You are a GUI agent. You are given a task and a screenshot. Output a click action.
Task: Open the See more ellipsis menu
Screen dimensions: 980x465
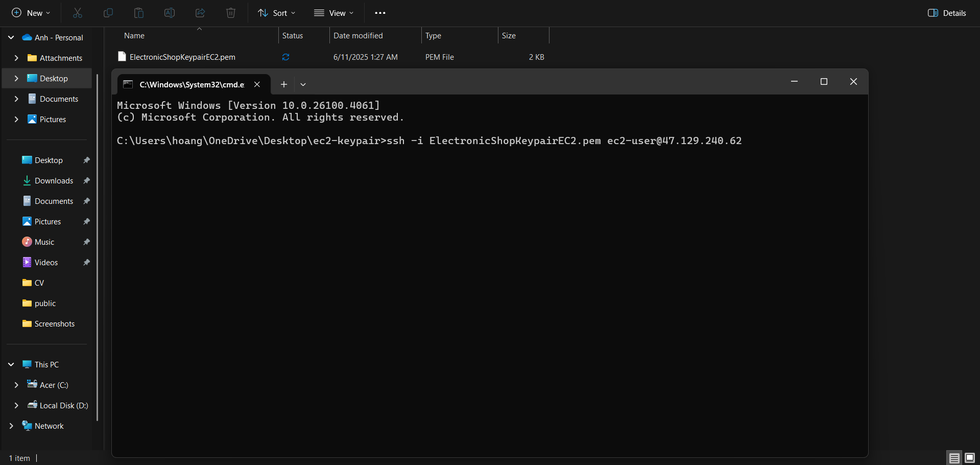pyautogui.click(x=380, y=13)
